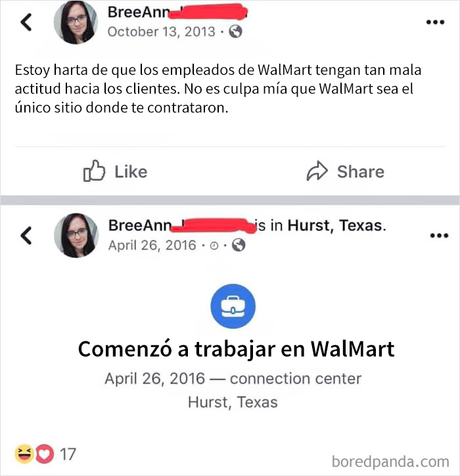Viewport: 460px width, 476px height.
Task: View the laughing reaction emoji
Action: (24, 454)
